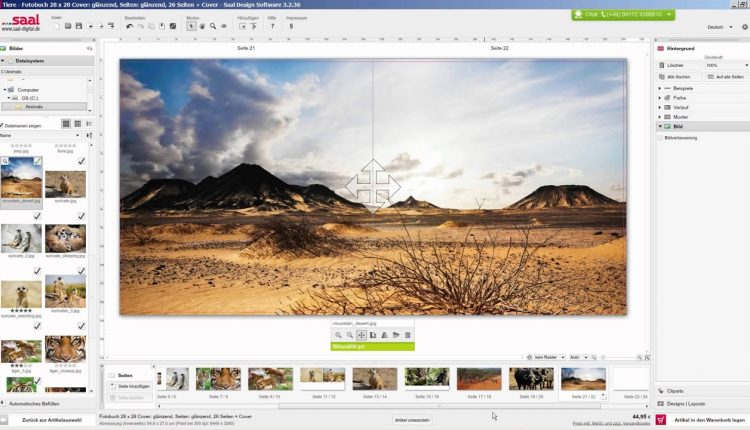Open the Impressum info icon
This screenshot has width=750, height=430.
(291, 26)
